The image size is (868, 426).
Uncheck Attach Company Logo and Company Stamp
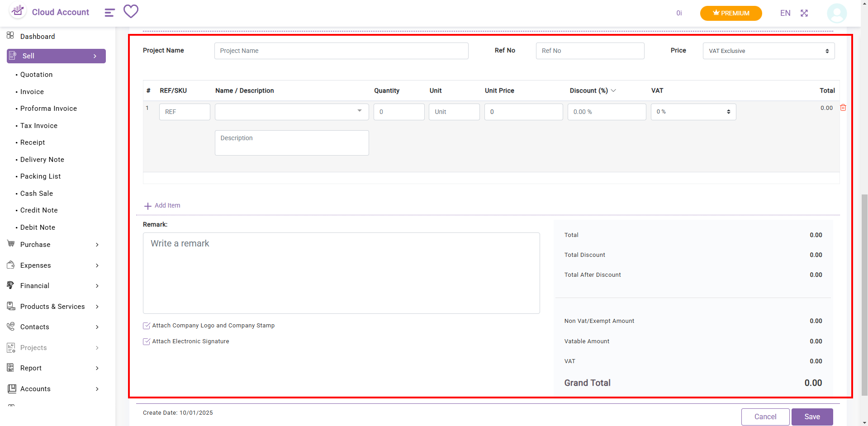(146, 325)
